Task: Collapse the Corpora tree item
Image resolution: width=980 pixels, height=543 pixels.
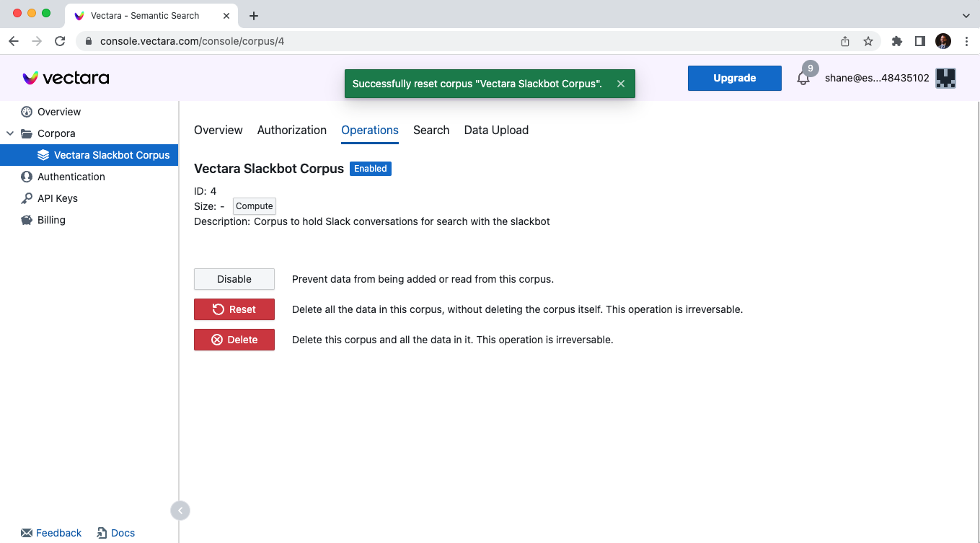Action: [9, 133]
